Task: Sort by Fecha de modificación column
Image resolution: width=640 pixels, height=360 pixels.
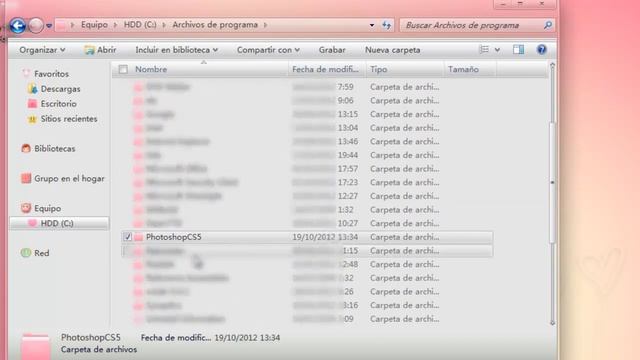Action: pos(325,69)
